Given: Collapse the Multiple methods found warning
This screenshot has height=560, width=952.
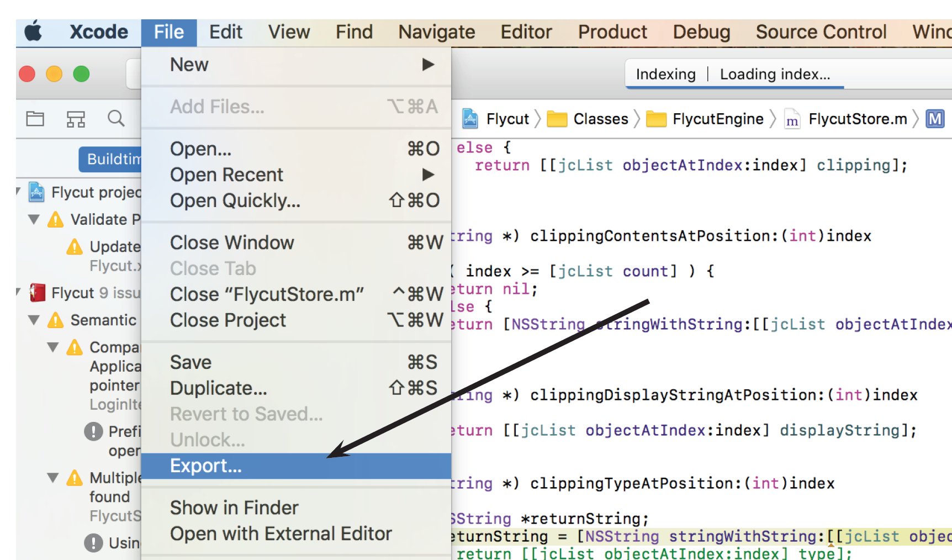Looking at the screenshot, I should click(53, 478).
